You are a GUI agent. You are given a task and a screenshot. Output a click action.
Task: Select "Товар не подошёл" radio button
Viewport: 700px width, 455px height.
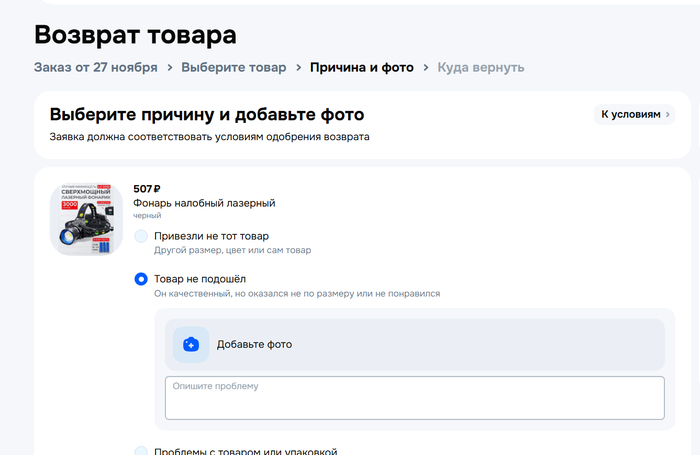tap(141, 279)
